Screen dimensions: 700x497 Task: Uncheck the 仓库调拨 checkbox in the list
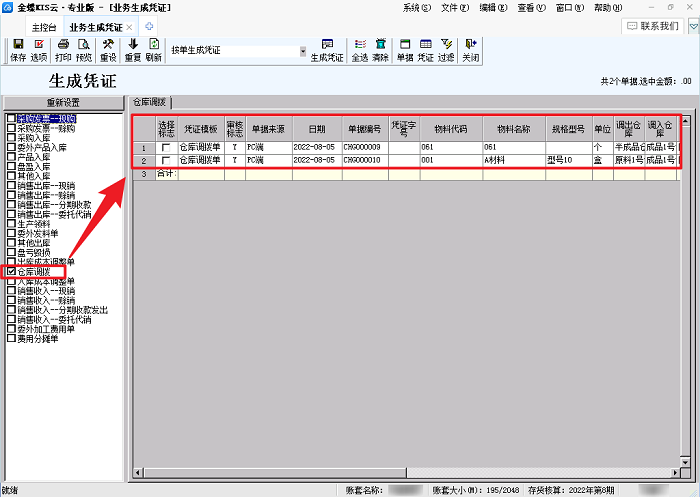(x=12, y=272)
